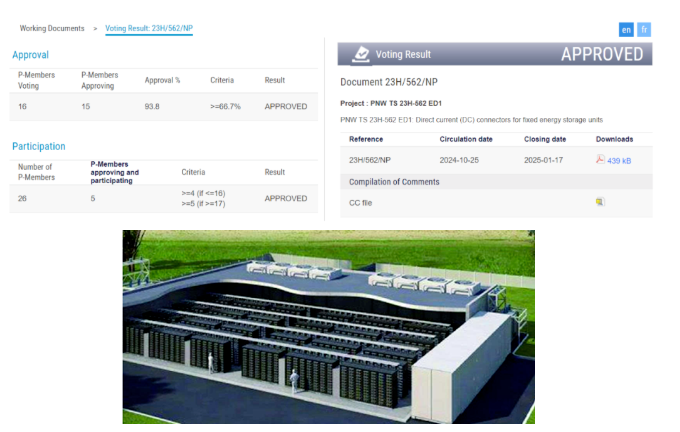Screen dimensions: 680x432
Task: Download the 439 kB file
Action: point(621,160)
